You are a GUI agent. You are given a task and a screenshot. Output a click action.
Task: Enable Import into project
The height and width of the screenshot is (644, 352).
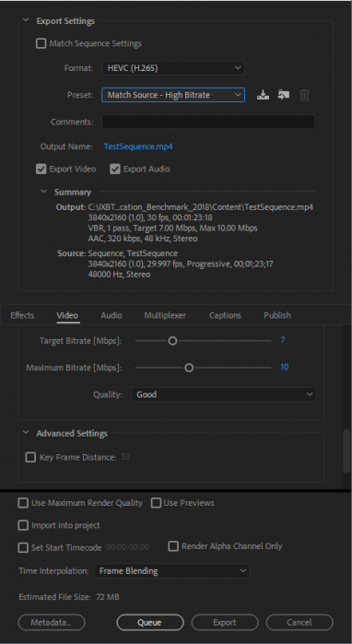coord(23,525)
